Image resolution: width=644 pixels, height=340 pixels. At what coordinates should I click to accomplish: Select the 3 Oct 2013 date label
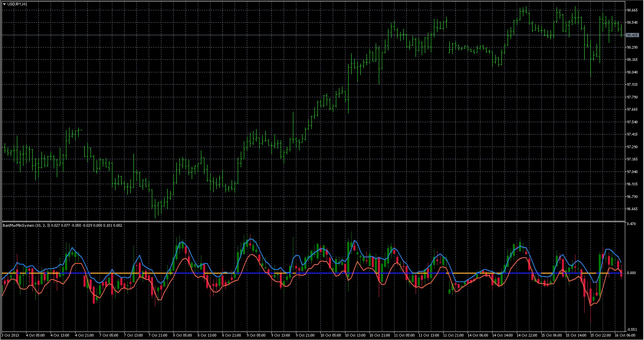tap(10, 335)
